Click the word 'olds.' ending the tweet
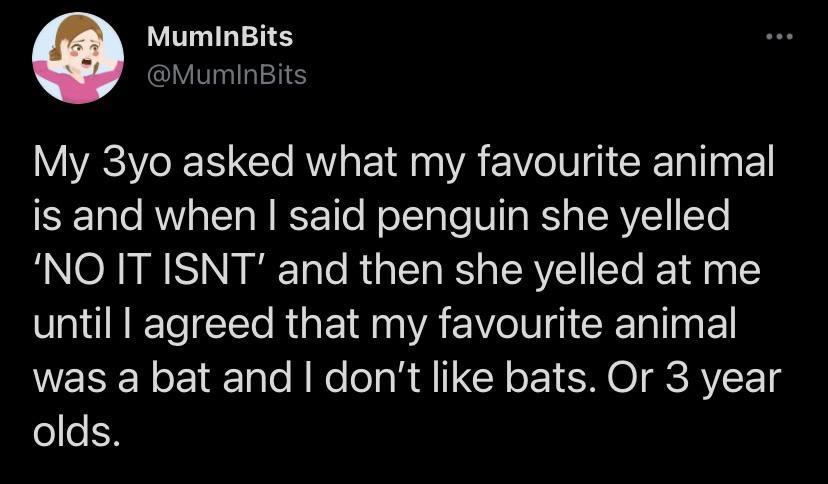Image resolution: width=828 pixels, height=484 pixels. (77, 430)
